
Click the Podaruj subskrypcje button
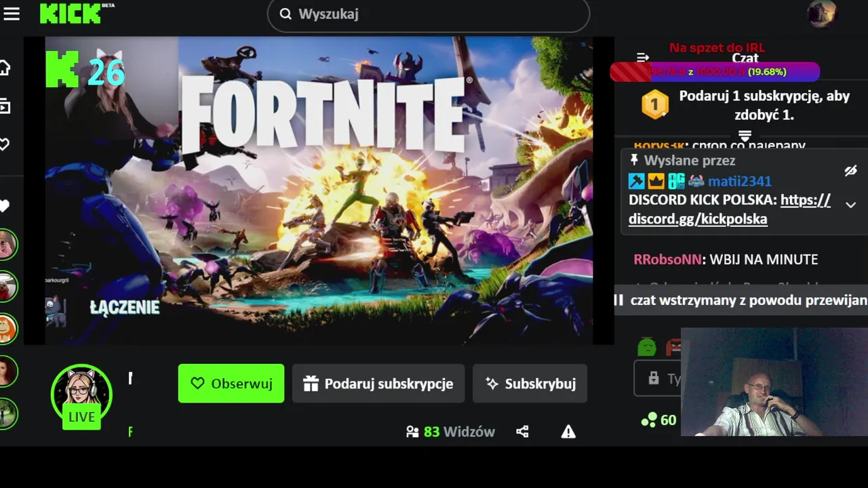pos(378,384)
